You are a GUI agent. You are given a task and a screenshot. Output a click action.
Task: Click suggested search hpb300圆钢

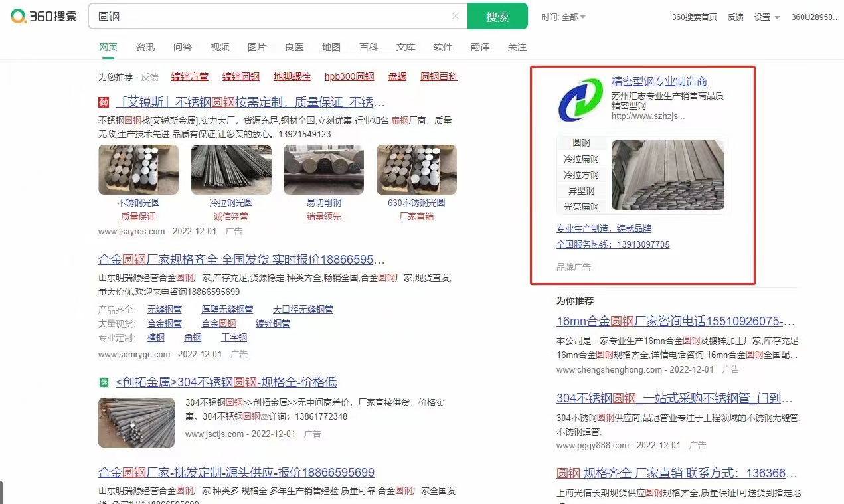coord(349,76)
